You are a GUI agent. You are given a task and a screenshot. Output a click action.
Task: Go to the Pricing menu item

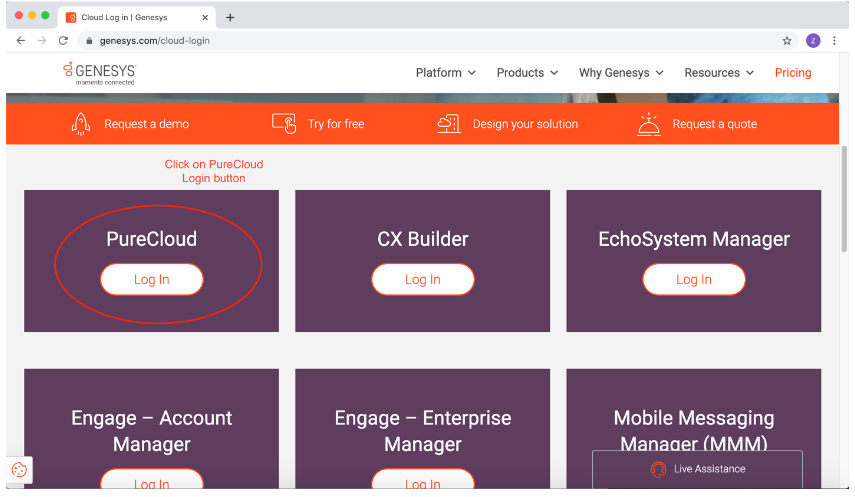point(793,73)
